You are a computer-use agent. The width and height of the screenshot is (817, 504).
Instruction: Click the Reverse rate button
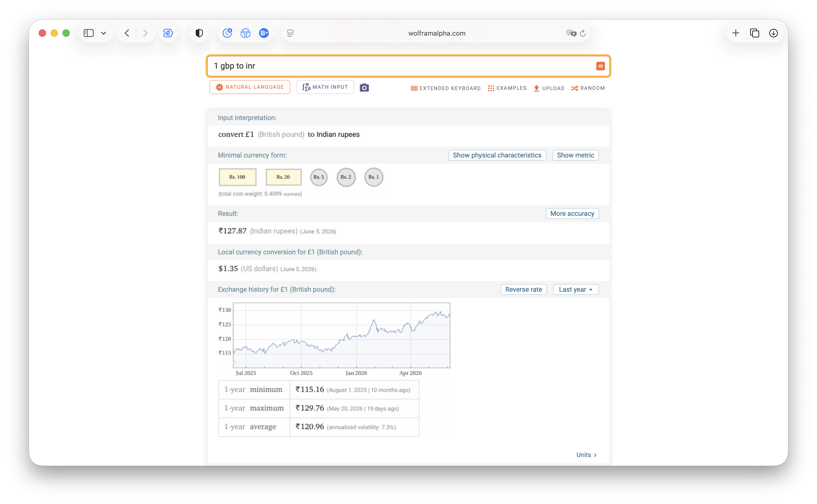[523, 289]
